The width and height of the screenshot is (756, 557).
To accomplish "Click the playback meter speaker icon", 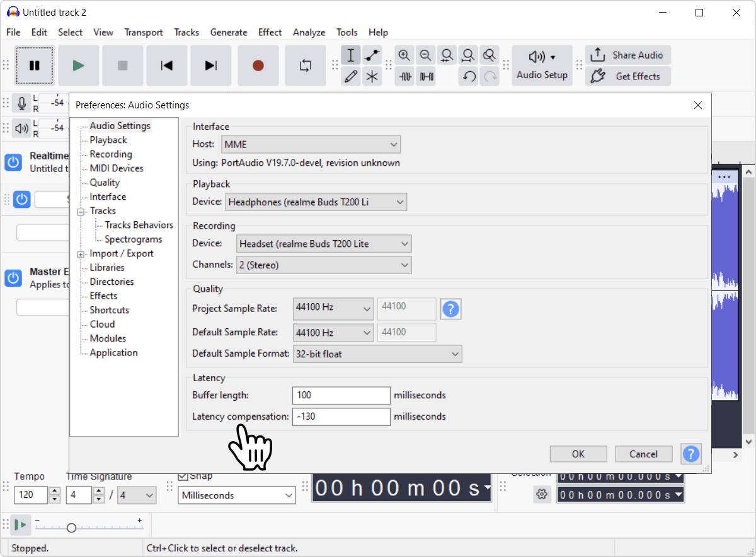I will 22,128.
